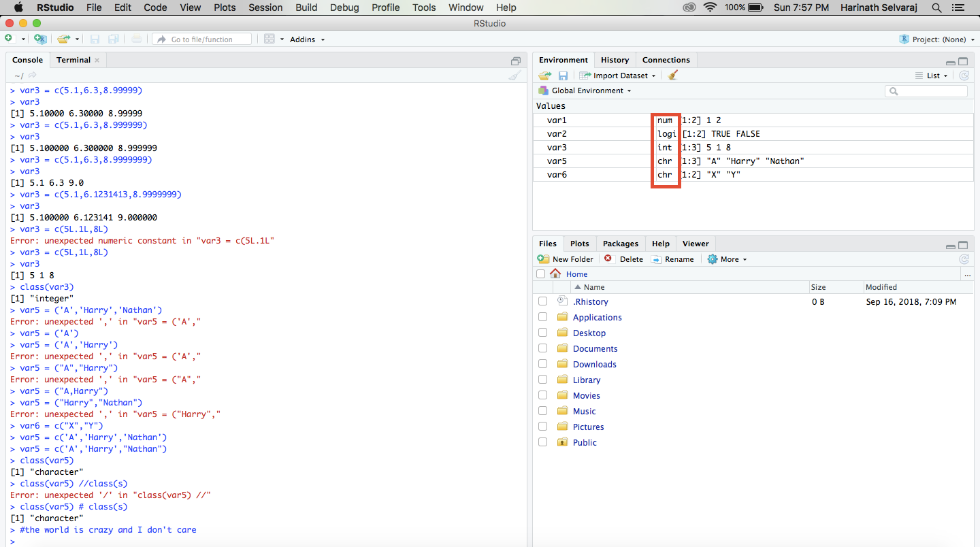Clear the environment with the broom icon
Image resolution: width=980 pixels, height=547 pixels.
674,75
